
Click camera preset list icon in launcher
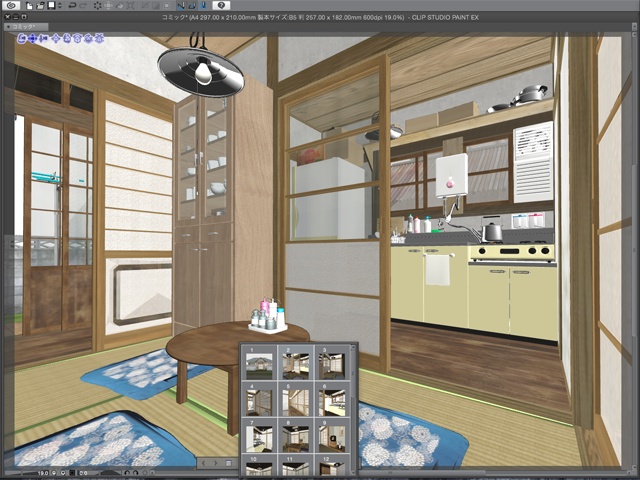click(228, 463)
